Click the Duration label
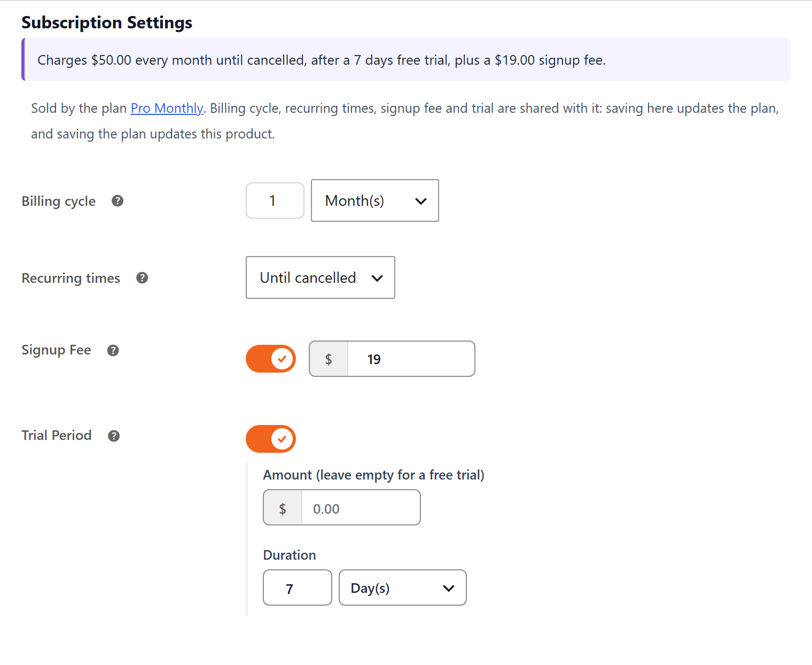This screenshot has width=812, height=665. click(x=290, y=555)
